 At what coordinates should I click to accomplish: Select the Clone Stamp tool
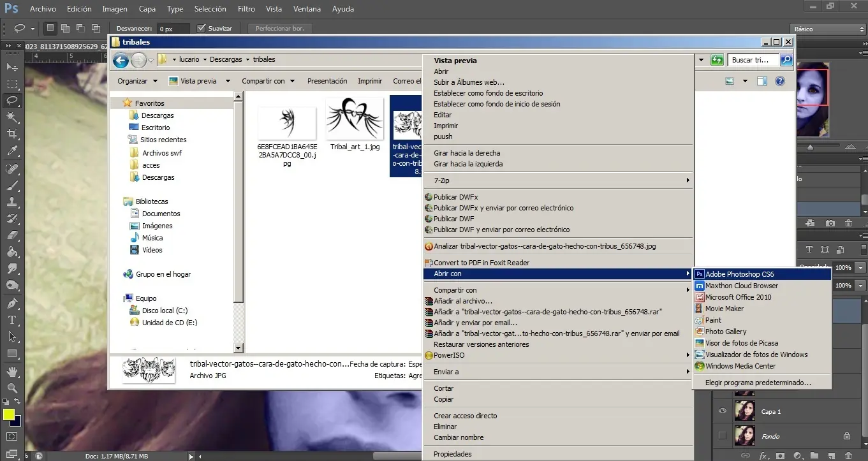[x=12, y=202]
